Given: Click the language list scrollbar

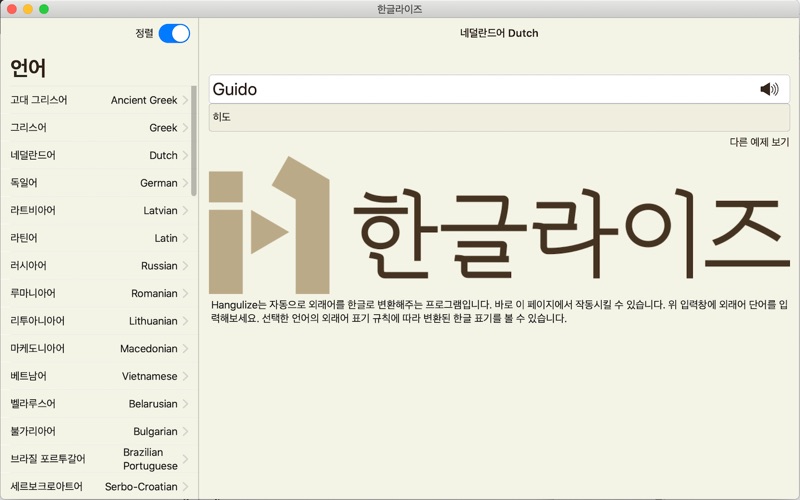Looking at the screenshot, I should click(x=194, y=141).
